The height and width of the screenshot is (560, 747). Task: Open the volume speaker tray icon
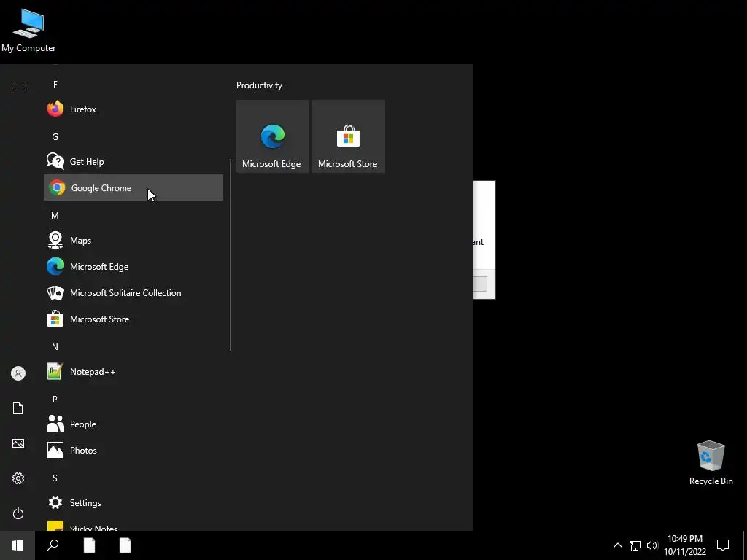[652, 545]
